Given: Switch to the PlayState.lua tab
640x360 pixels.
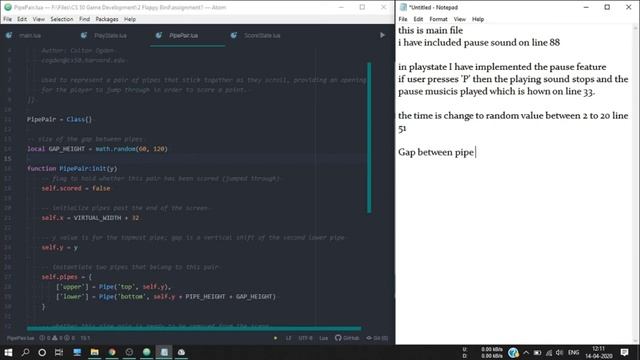Looking at the screenshot, I should [x=110, y=36].
